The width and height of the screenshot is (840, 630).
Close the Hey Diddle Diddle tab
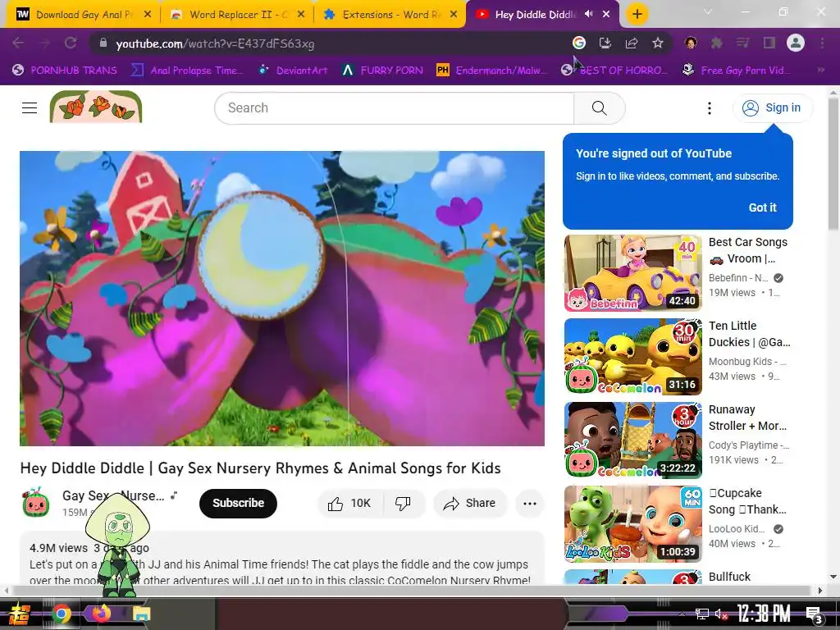click(x=606, y=15)
